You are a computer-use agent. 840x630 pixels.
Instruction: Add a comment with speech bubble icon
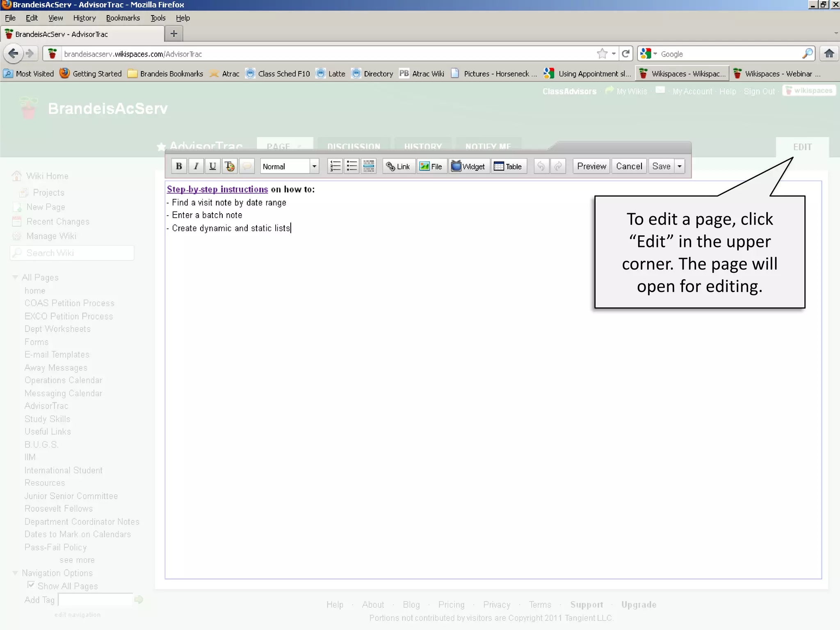click(x=247, y=166)
